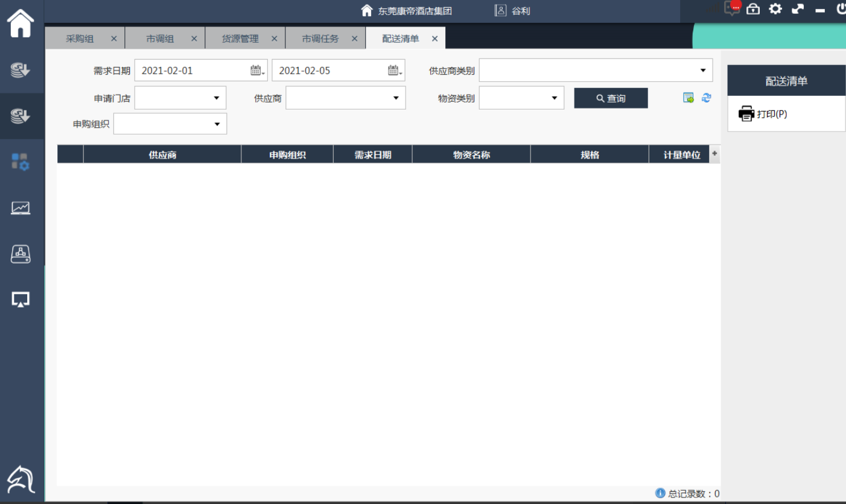Screen dimensions: 846x504
Task: Open the message notification icon
Action: 732,9
